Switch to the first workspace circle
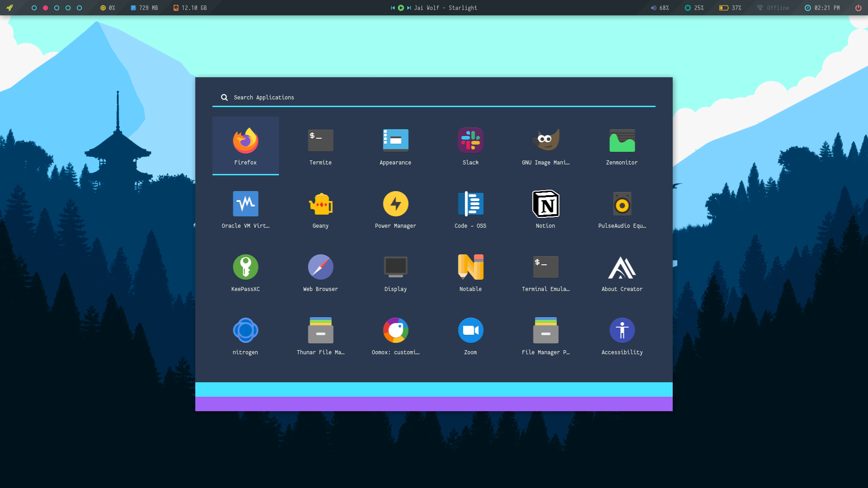This screenshot has width=868, height=488. point(34,8)
